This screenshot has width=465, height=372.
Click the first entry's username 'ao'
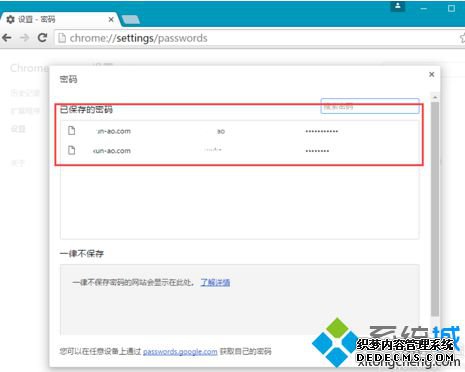(221, 131)
